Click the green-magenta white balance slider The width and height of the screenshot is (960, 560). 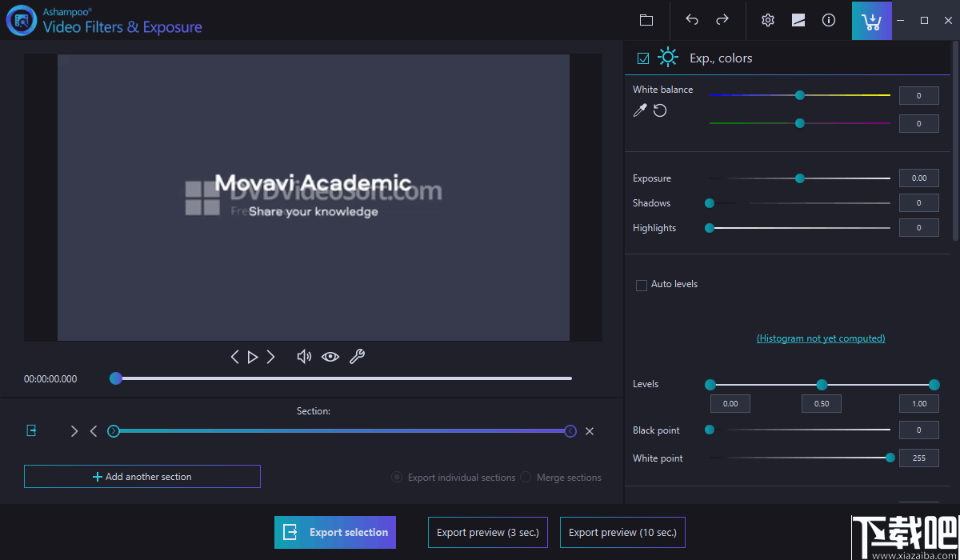coord(800,123)
